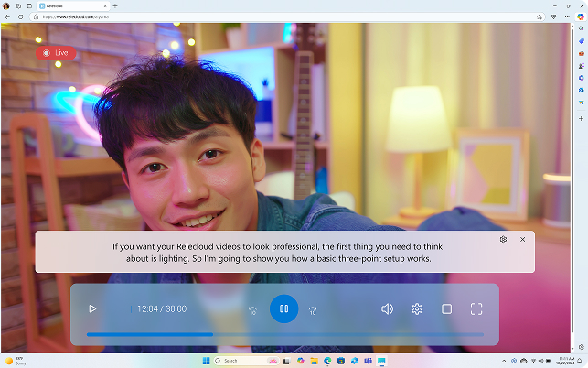This screenshot has height=368, width=588.
Task: Open the browser Settings and more menu
Action: tap(567, 16)
